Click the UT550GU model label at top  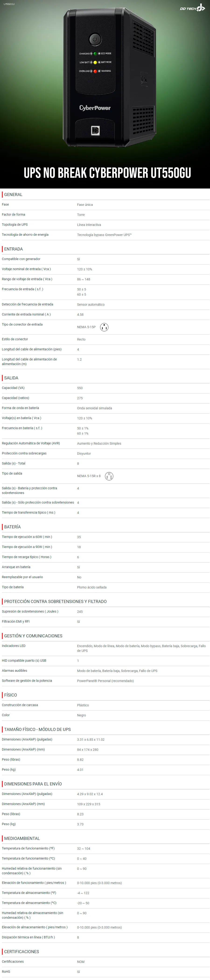point(9,4)
